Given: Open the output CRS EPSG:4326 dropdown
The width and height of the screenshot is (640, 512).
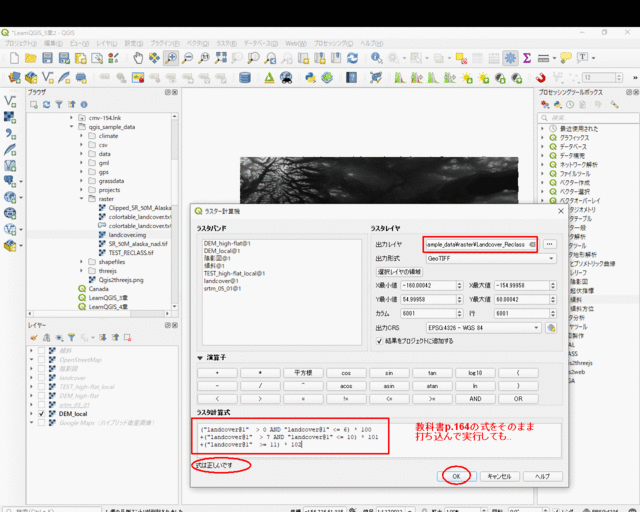Looking at the screenshot, I should tap(484, 328).
